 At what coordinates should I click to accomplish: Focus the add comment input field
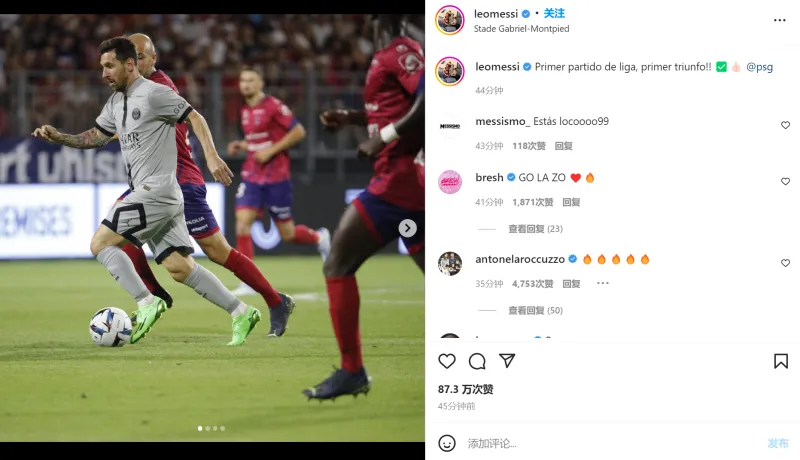pyautogui.click(x=612, y=443)
